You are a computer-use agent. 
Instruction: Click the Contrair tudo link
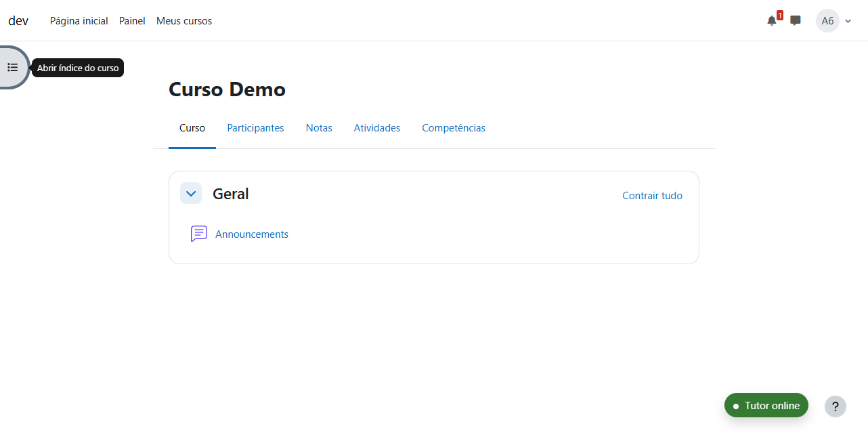tap(652, 196)
